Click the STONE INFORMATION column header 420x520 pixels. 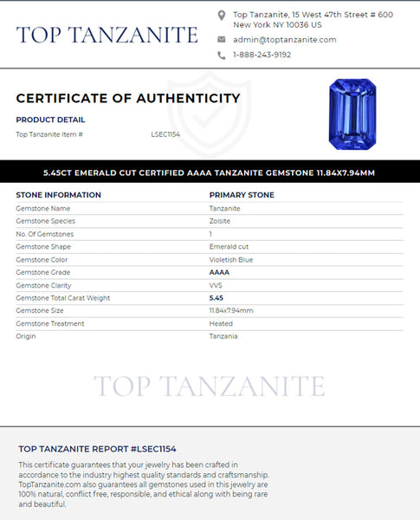coord(58,195)
